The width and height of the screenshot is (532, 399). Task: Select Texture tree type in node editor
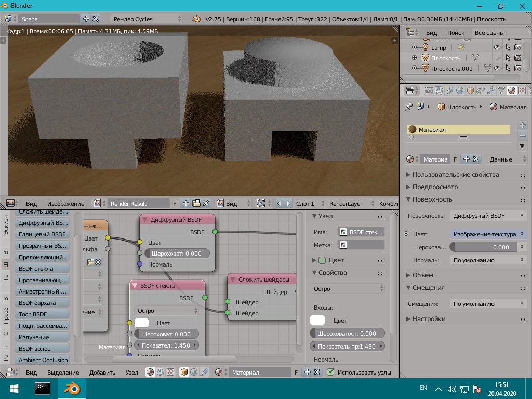click(x=170, y=372)
